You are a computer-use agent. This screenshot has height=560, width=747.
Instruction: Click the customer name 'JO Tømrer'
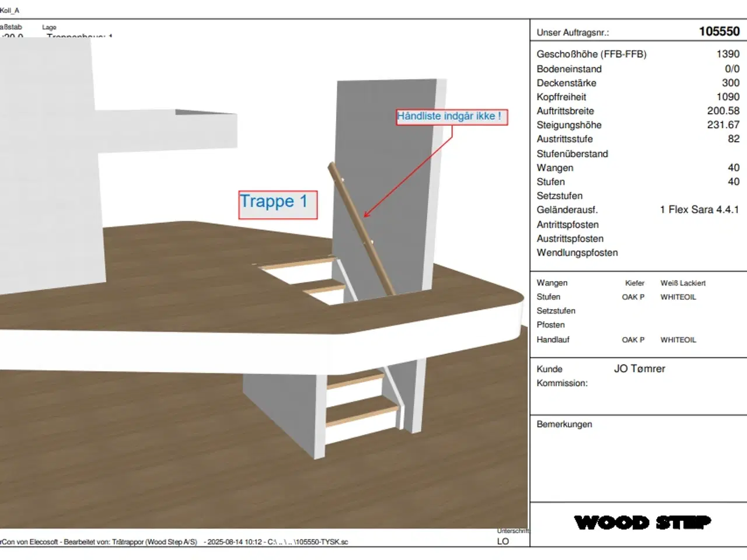point(639,369)
